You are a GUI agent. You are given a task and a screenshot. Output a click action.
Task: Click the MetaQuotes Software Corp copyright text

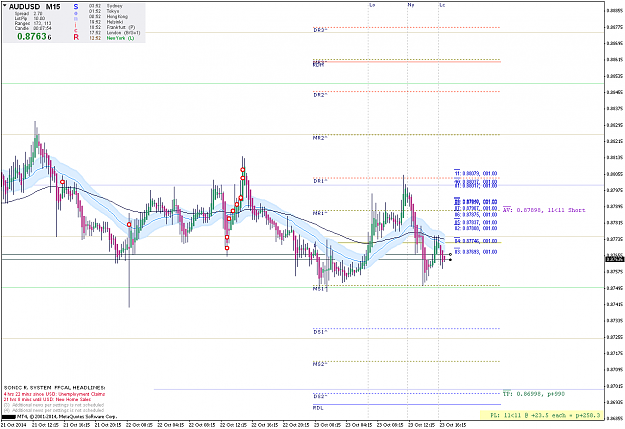(66, 417)
